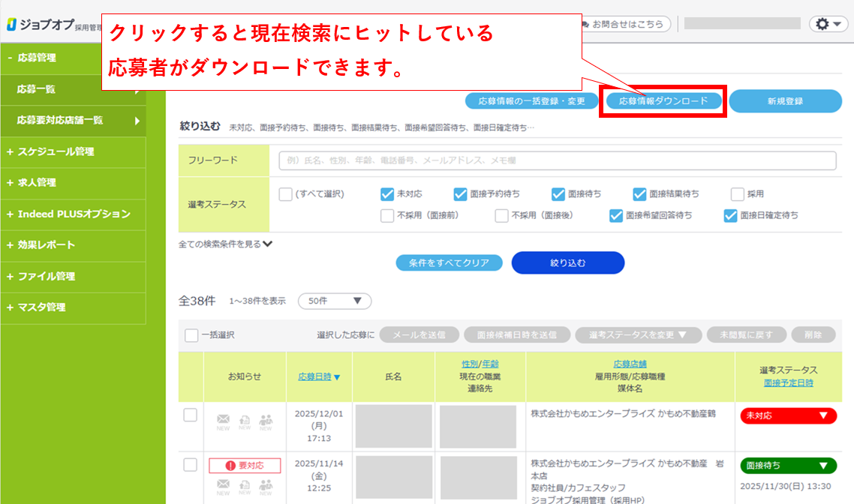The width and height of the screenshot is (854, 504).
Task: Uncheck the 未対応 status checkbox
Action: click(x=387, y=194)
